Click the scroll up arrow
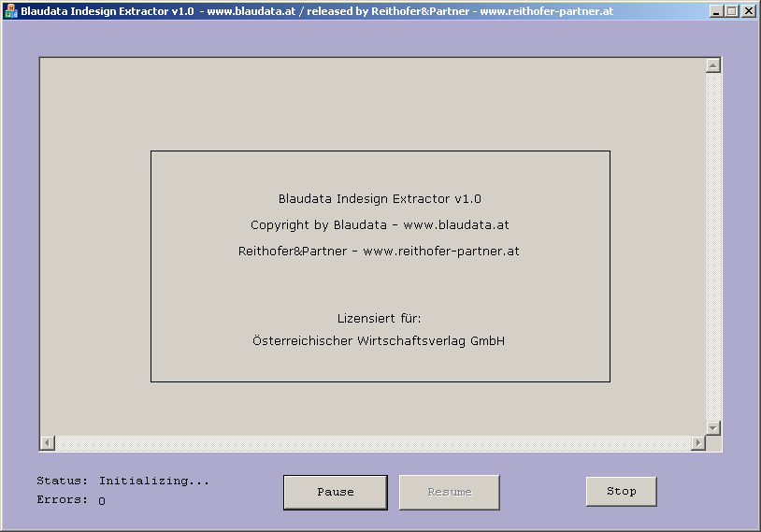Screen dimensions: 761x532 (713, 65)
